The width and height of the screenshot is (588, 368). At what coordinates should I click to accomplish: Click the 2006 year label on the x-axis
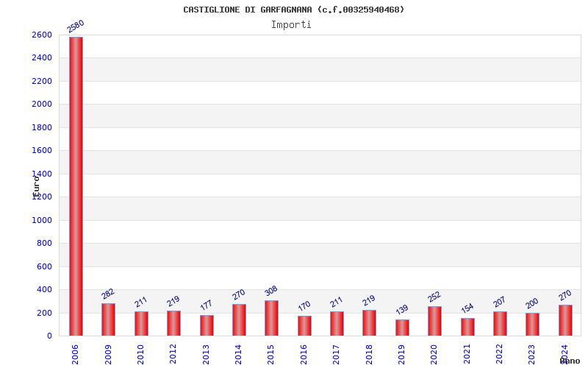tap(75, 355)
